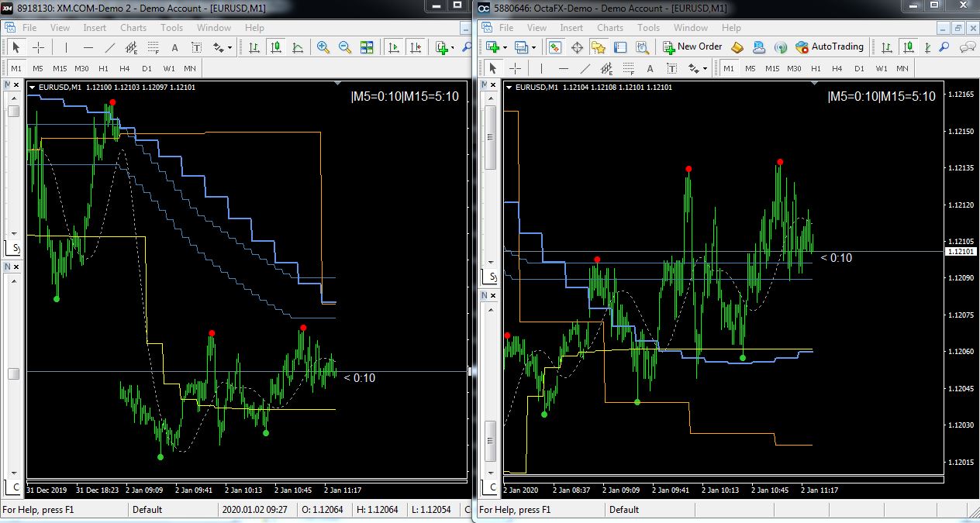Choose the horizontal line tool in XM.COM toolbar
The width and height of the screenshot is (980, 523).
pyautogui.click(x=88, y=47)
